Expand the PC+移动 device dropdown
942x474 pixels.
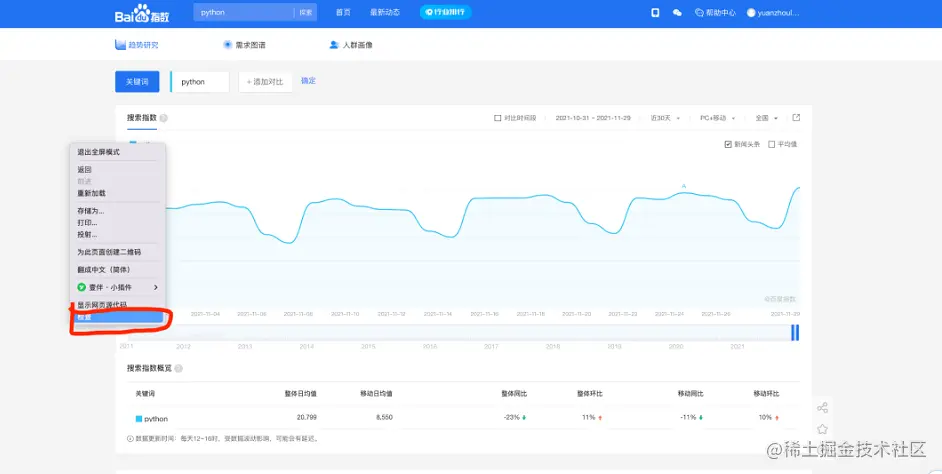click(x=719, y=118)
